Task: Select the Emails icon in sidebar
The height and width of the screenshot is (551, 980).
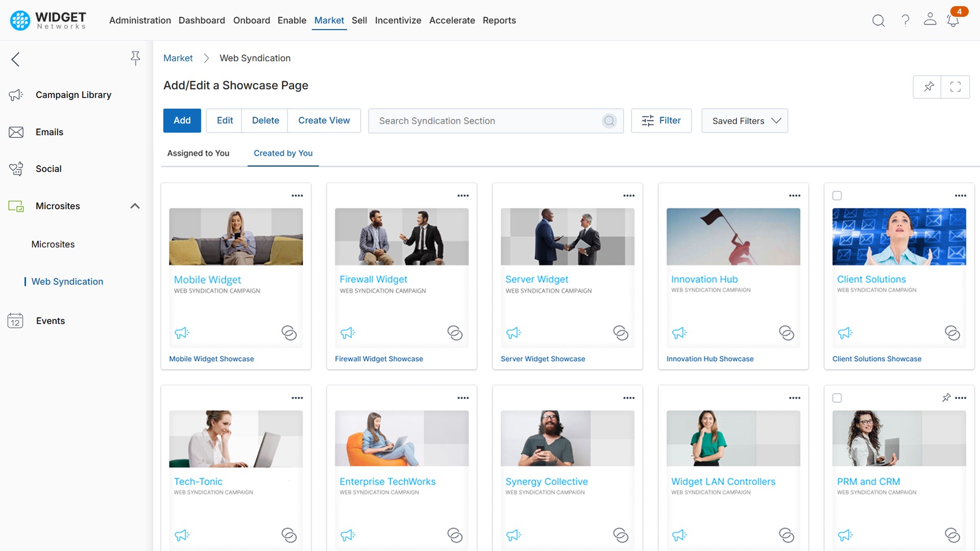Action: pyautogui.click(x=16, y=132)
